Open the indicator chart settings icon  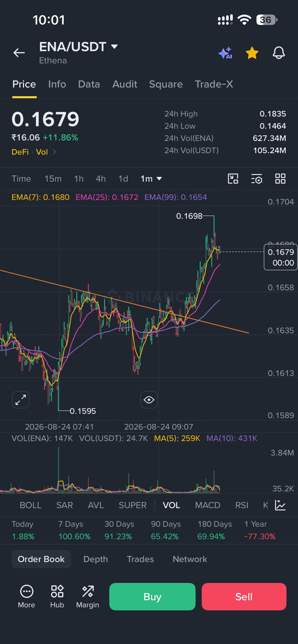[280, 505]
